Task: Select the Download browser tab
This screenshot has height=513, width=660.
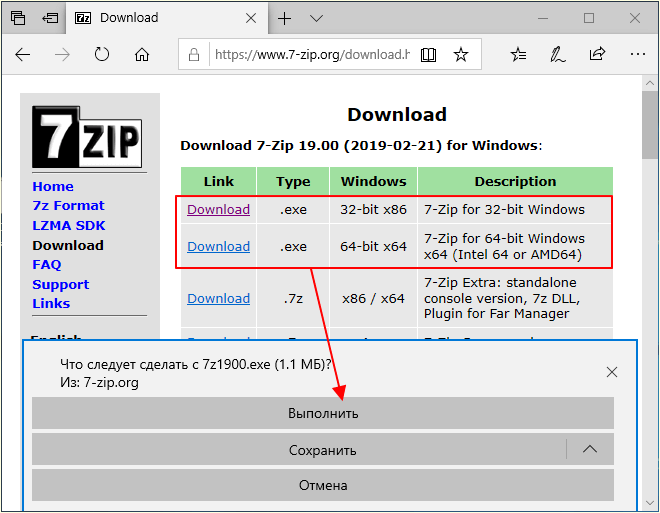Action: point(167,18)
